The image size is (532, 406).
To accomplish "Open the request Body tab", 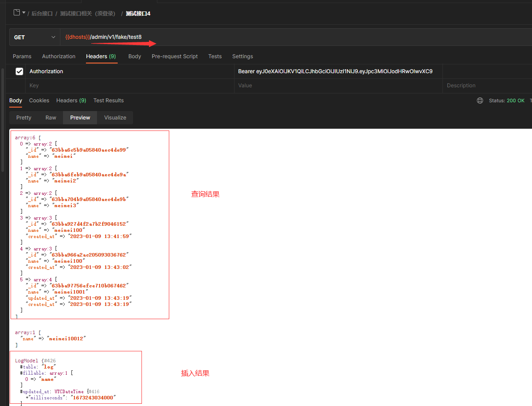I will pyautogui.click(x=134, y=56).
